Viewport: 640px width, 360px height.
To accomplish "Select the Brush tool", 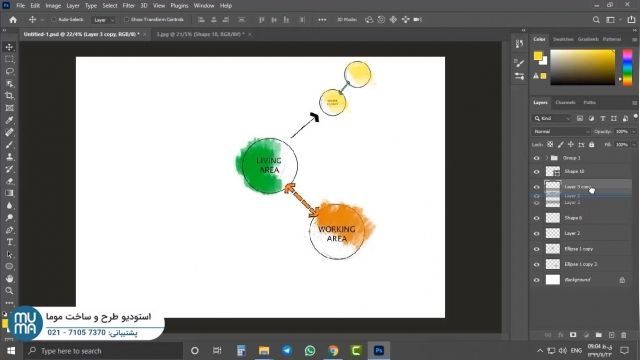I will pos(9,145).
